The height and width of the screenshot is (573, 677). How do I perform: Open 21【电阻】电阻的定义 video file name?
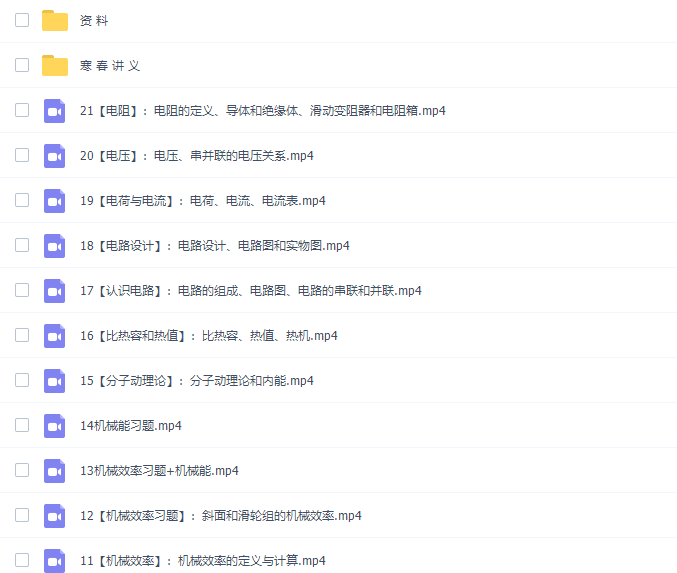[262, 111]
